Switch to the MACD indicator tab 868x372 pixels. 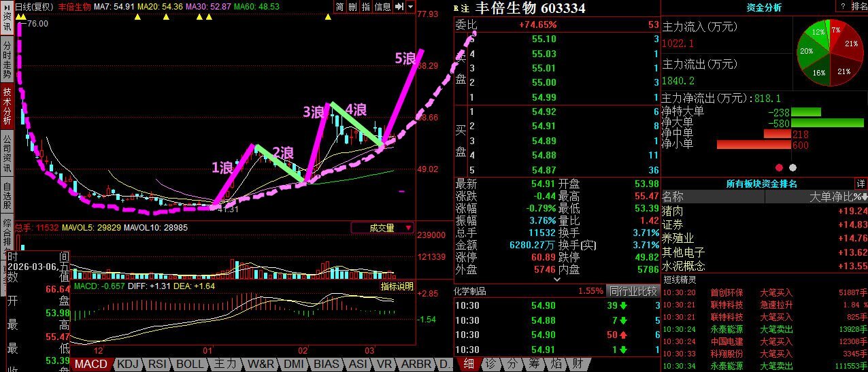click(x=90, y=365)
